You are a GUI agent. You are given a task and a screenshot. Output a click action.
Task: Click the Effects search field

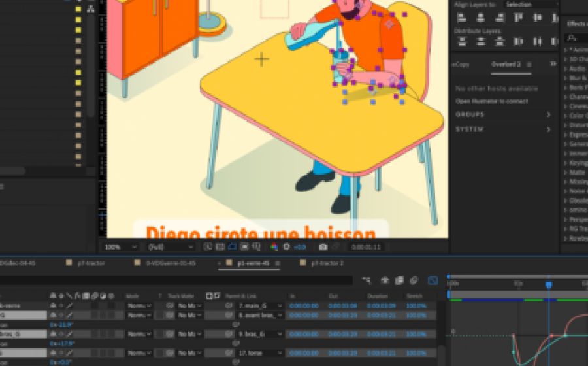tap(577, 38)
